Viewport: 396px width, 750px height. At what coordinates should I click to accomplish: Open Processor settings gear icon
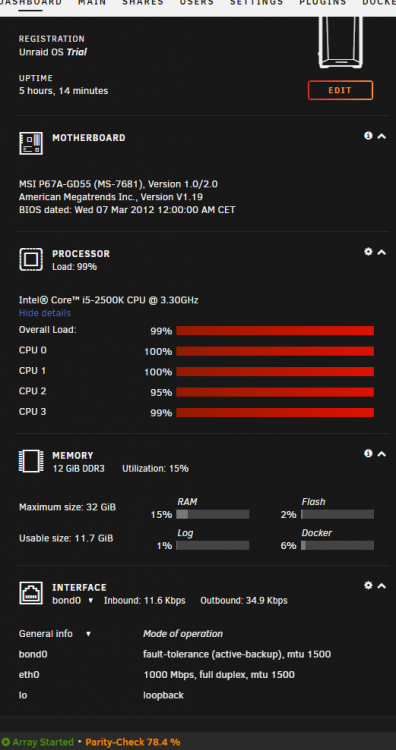(x=368, y=252)
